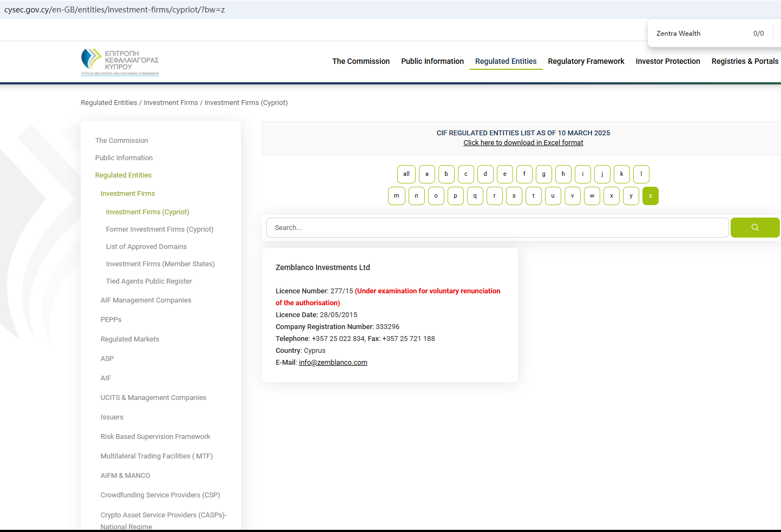
Task: Open Regulatory Framework top menu
Action: click(x=586, y=61)
